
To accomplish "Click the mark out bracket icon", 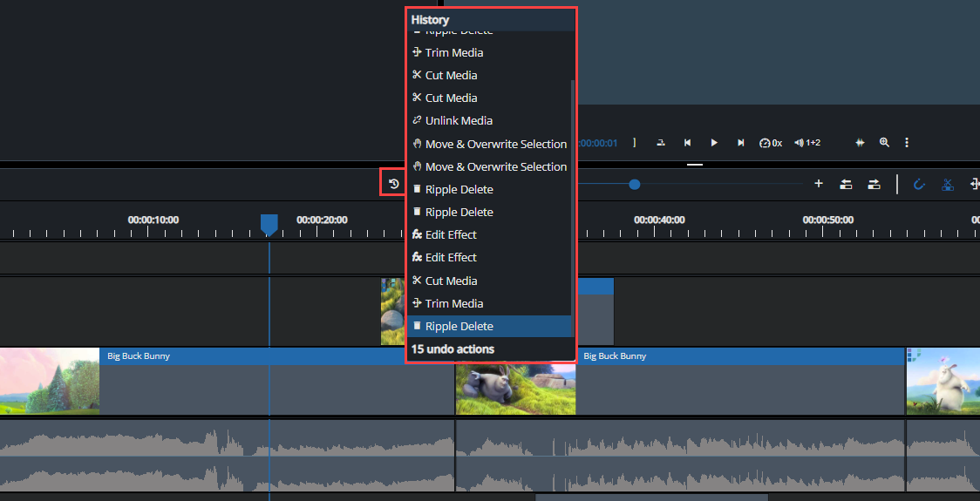I will 635,143.
